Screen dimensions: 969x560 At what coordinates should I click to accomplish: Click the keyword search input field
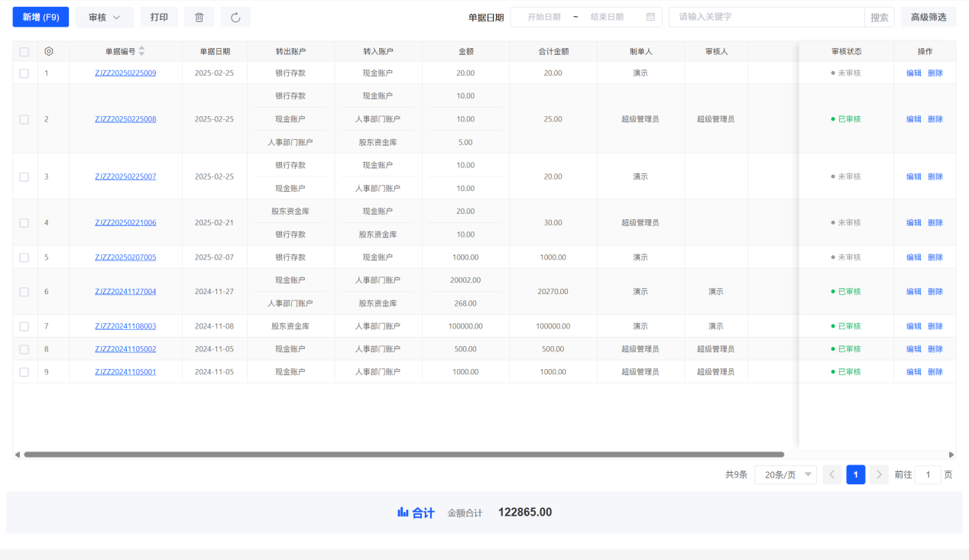pyautogui.click(x=766, y=17)
